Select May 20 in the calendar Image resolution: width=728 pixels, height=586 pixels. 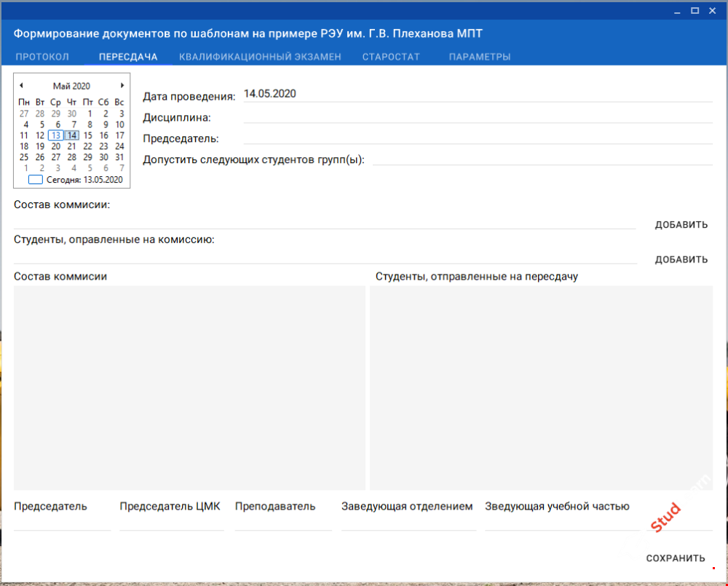56,146
